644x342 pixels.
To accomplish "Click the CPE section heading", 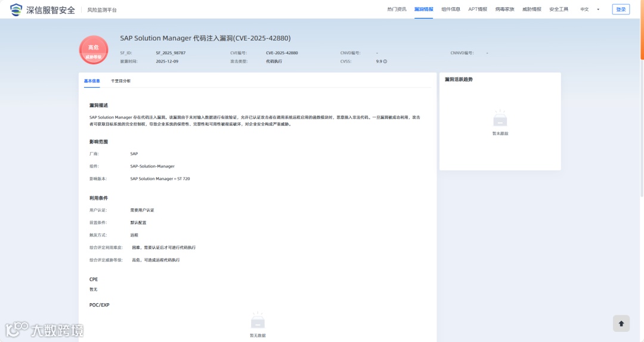I will [94, 279].
